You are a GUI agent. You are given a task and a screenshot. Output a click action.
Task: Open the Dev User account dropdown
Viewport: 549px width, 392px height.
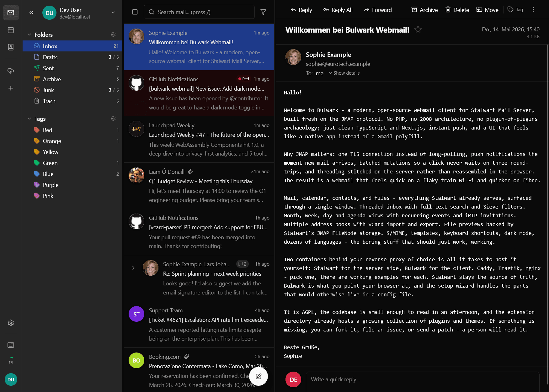(x=113, y=13)
